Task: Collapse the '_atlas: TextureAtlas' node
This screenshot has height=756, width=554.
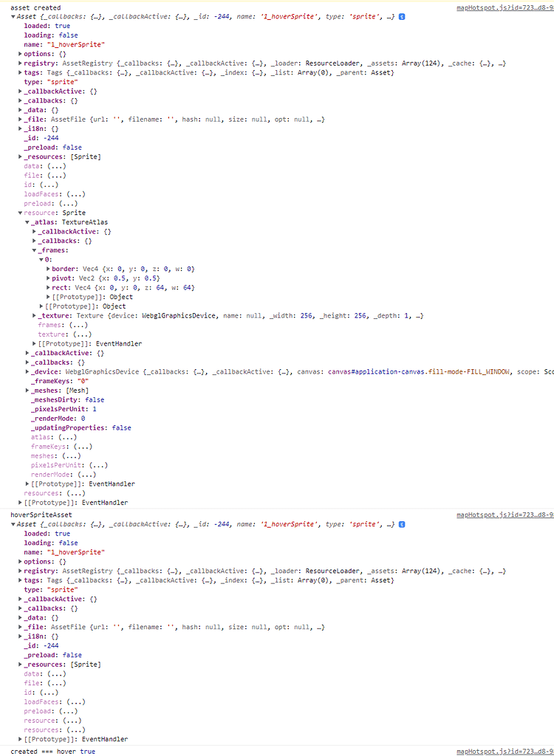Action: click(27, 222)
